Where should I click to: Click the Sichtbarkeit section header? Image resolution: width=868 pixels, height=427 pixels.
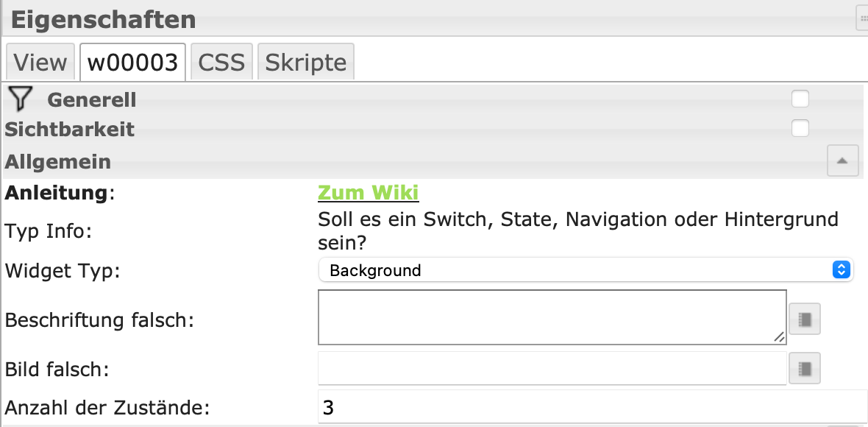(x=70, y=129)
